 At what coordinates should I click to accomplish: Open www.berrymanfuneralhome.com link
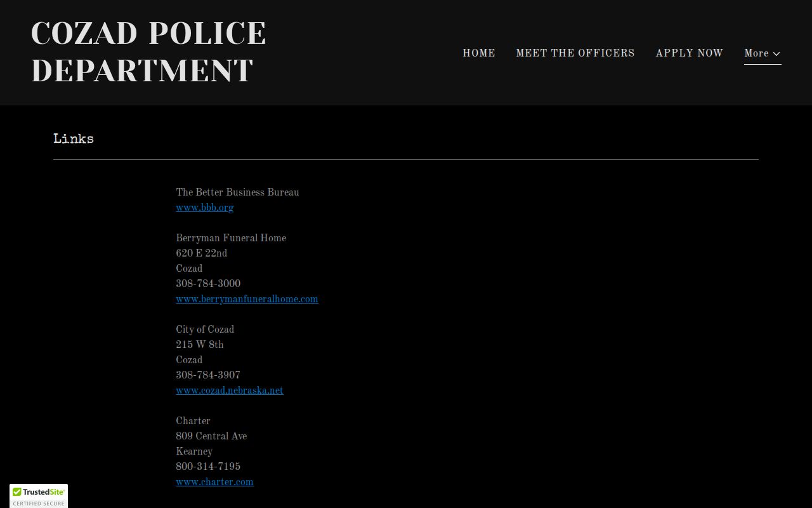click(x=247, y=299)
